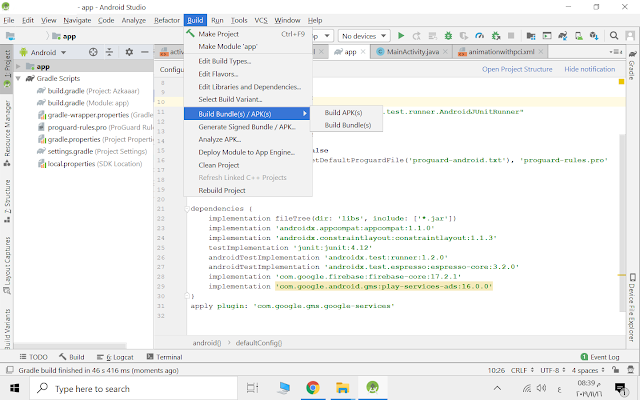Screen dimensions: 640x400
Task: Collapse the Gradle Scripts tree node
Action: (18, 78)
